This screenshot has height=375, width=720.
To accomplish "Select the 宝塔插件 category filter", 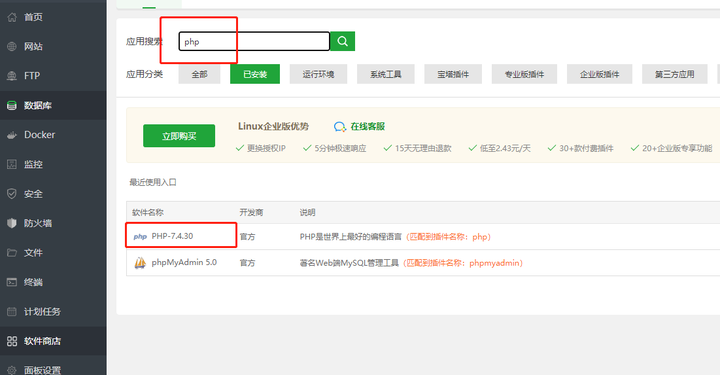I will pos(453,74).
